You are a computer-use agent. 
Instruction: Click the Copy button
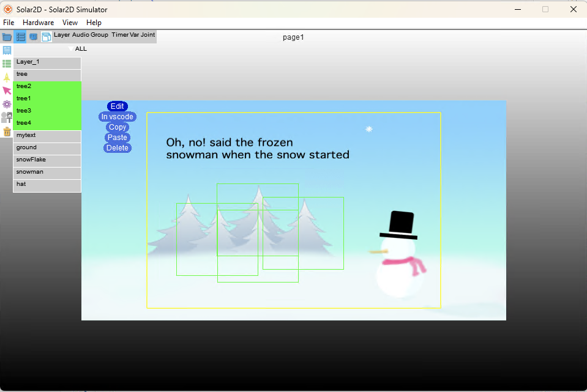pos(117,127)
